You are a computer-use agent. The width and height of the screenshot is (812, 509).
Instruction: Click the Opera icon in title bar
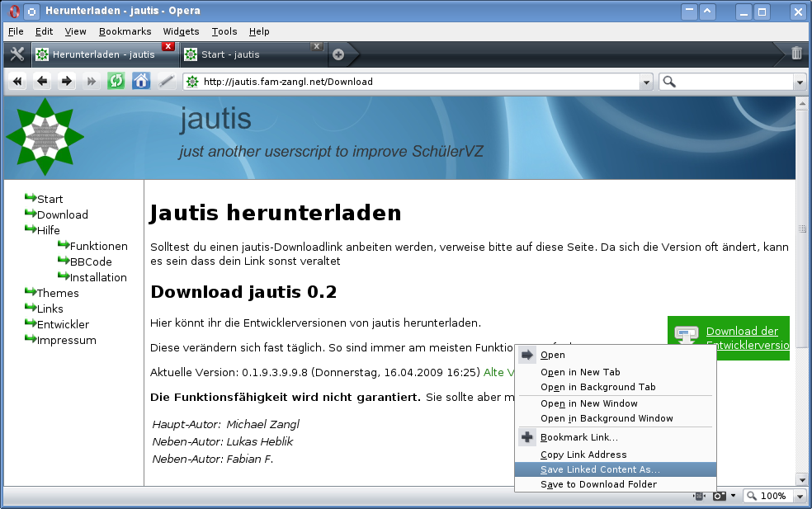[15, 11]
